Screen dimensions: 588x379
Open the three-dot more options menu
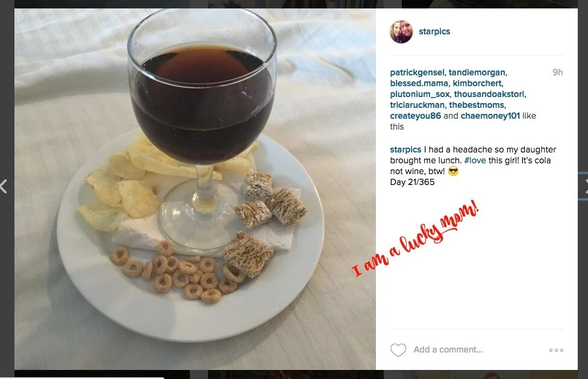click(556, 350)
